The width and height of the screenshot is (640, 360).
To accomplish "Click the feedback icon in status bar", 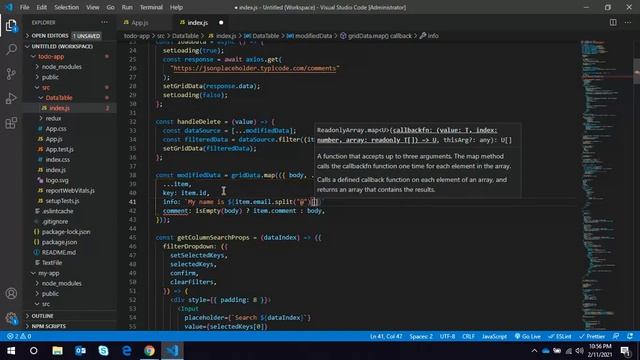I will tap(616, 336).
